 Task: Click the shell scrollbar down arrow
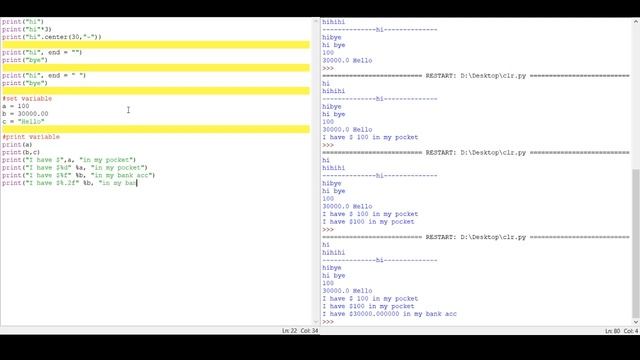636,322
